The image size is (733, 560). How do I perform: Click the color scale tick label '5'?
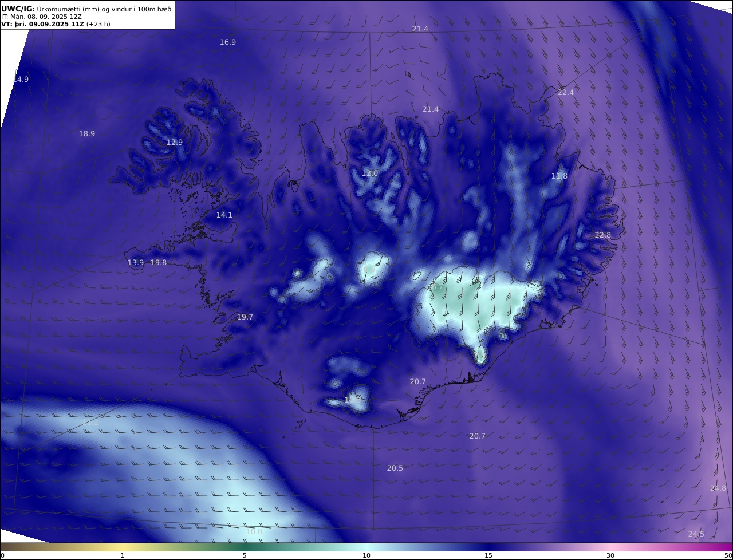coord(245,555)
